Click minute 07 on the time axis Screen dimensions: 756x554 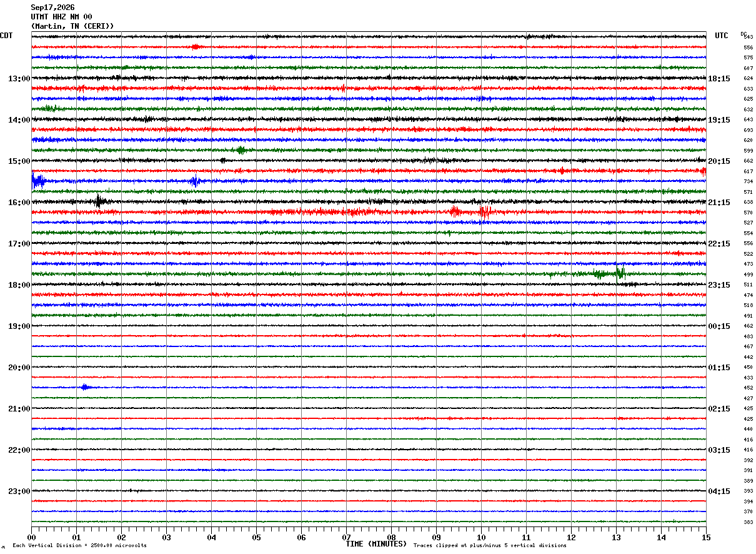pos(346,537)
